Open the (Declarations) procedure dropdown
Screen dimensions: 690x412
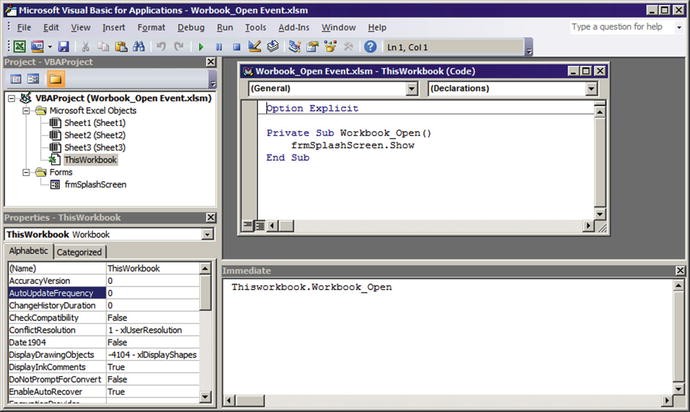pos(589,88)
